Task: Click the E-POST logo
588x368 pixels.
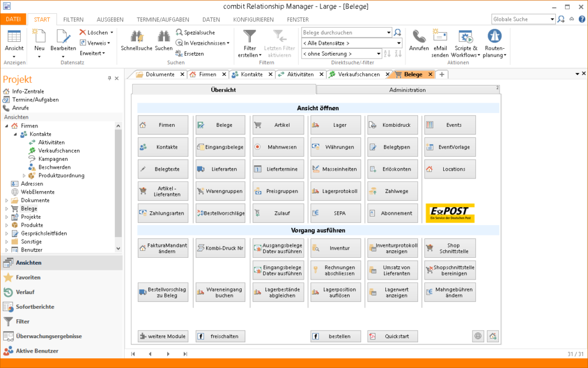Action: point(451,212)
